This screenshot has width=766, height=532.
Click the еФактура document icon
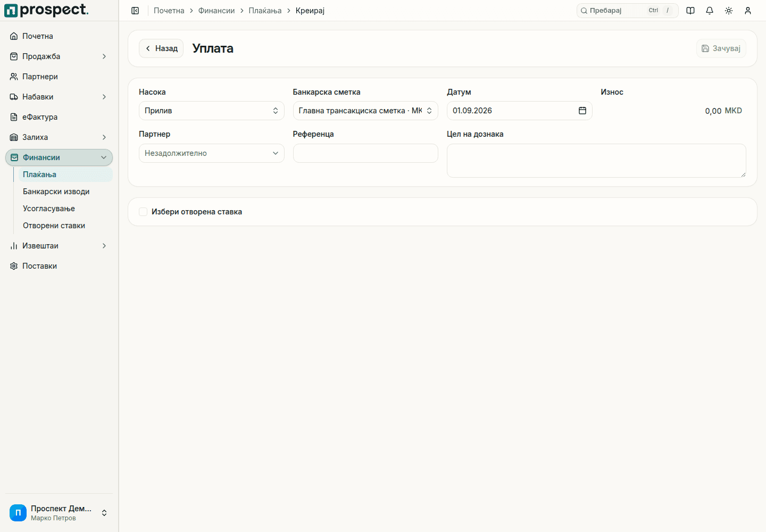14,117
